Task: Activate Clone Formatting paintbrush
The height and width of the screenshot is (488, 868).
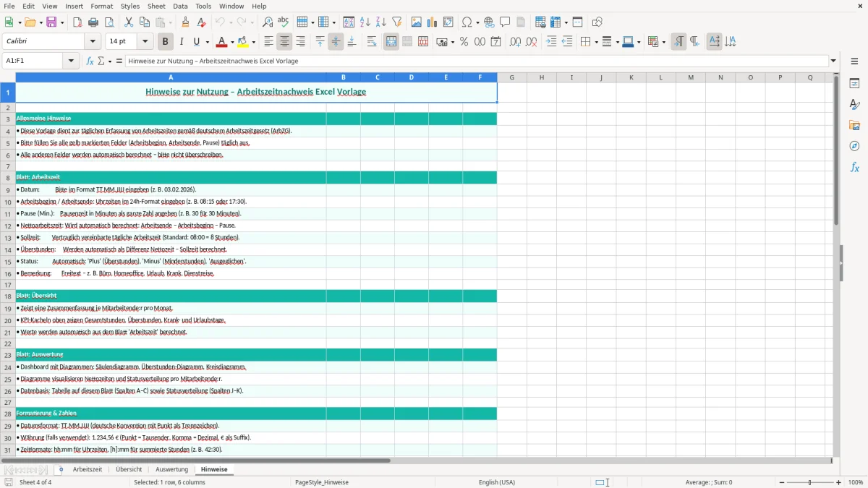Action: click(185, 22)
